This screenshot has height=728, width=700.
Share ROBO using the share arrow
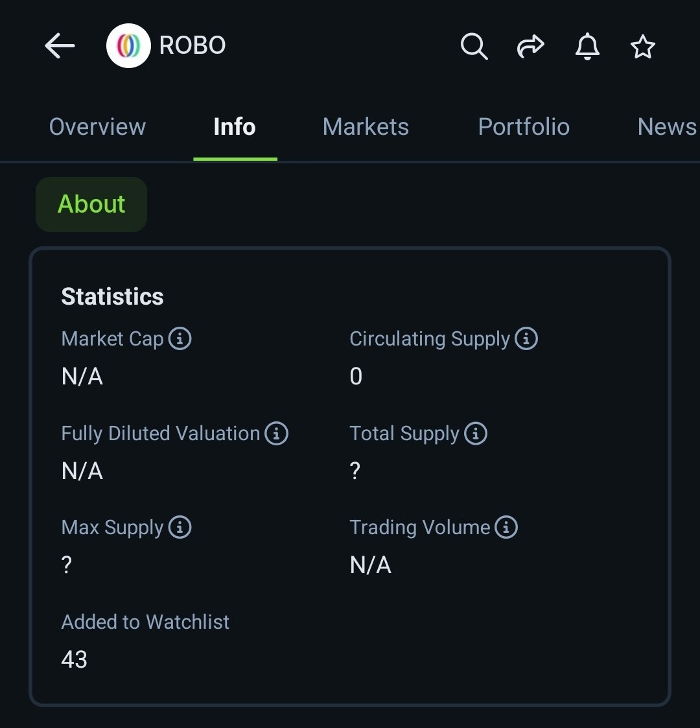tap(531, 46)
